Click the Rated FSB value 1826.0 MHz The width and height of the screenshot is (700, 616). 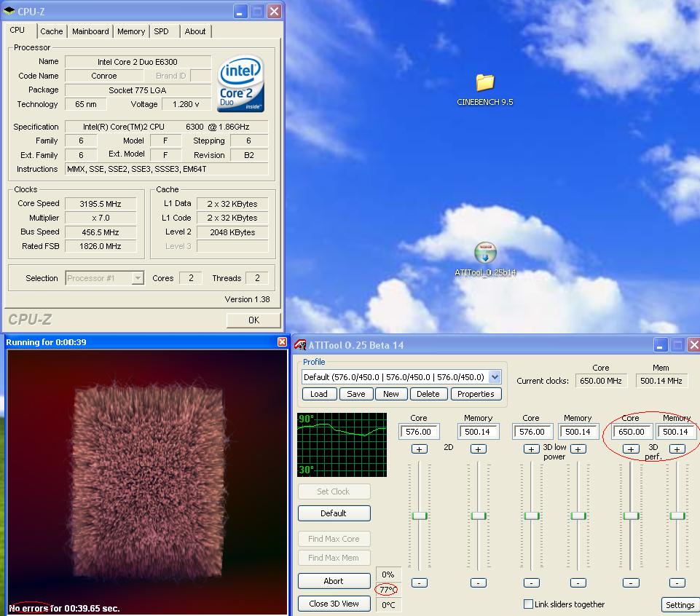pos(101,246)
